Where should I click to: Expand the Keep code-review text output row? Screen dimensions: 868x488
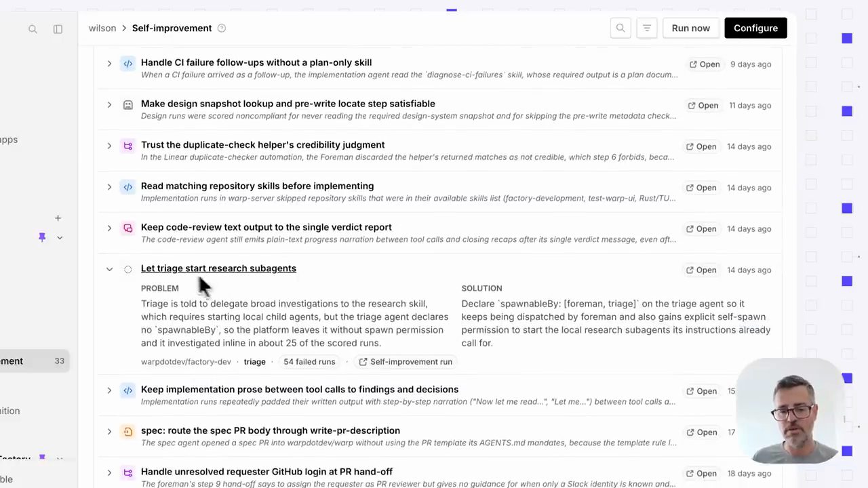point(109,228)
